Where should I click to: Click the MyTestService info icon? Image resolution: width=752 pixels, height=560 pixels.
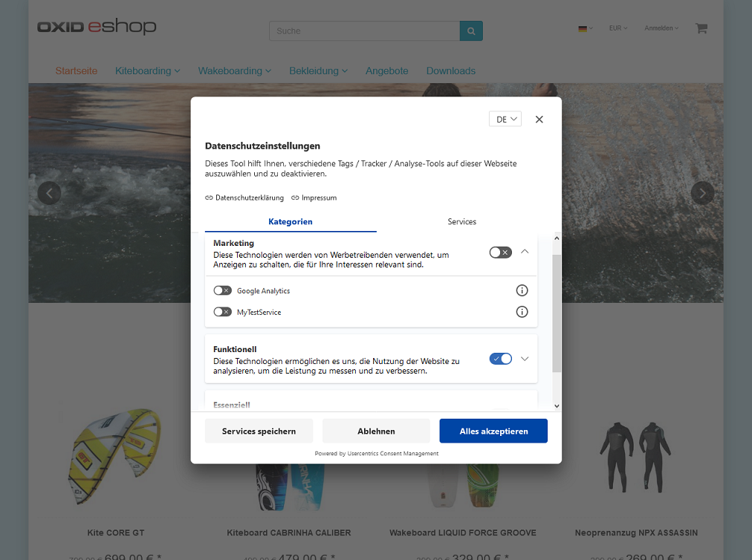point(522,312)
